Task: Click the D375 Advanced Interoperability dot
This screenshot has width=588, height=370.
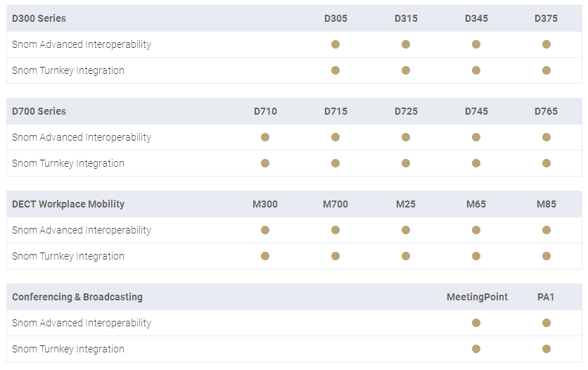Action: click(547, 44)
